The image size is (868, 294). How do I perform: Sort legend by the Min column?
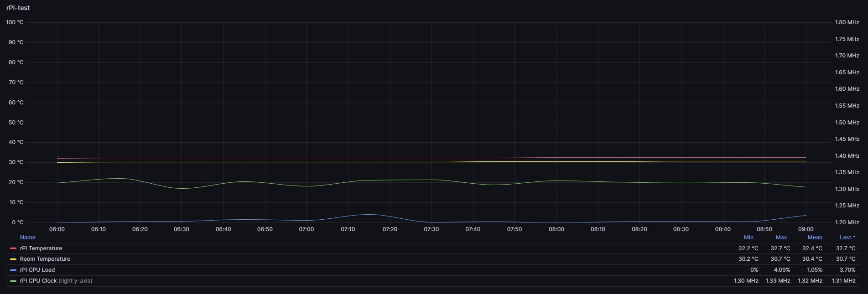(x=748, y=237)
